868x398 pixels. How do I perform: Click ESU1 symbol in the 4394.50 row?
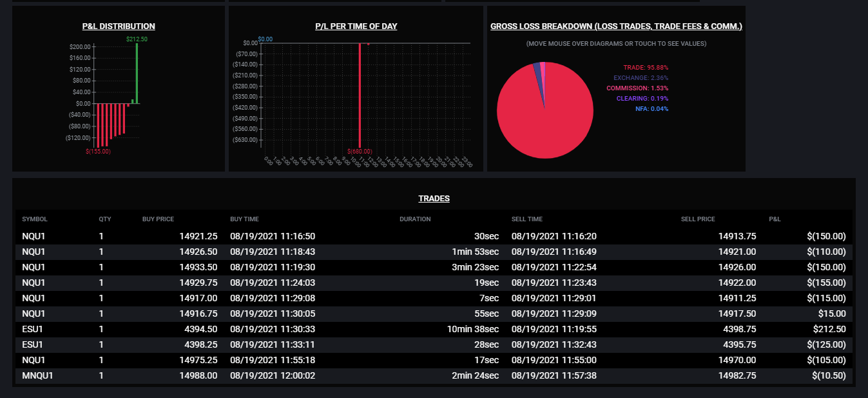33,329
